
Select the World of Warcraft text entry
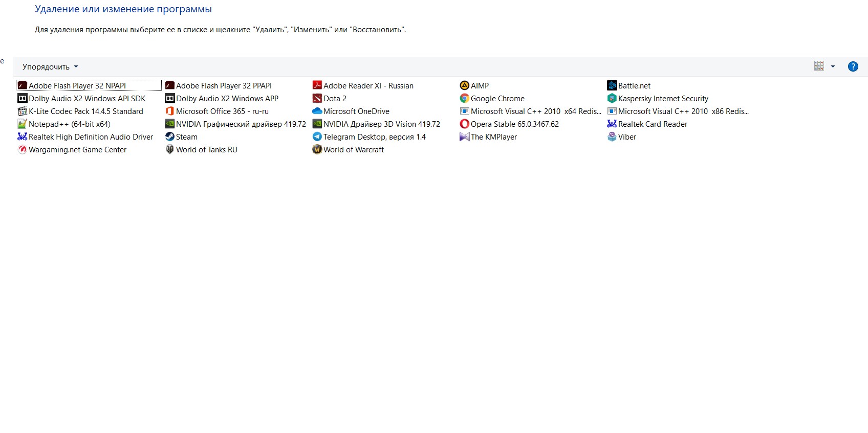[354, 150]
